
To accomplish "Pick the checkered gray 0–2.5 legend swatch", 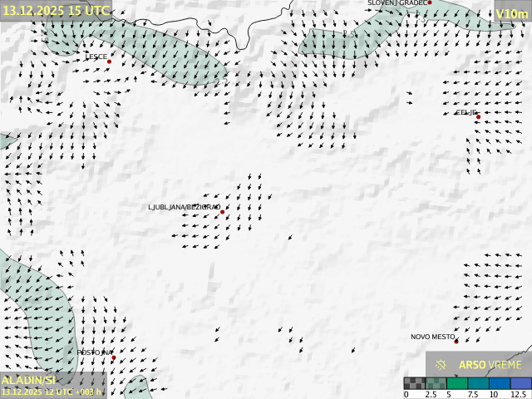I will coord(415,383).
